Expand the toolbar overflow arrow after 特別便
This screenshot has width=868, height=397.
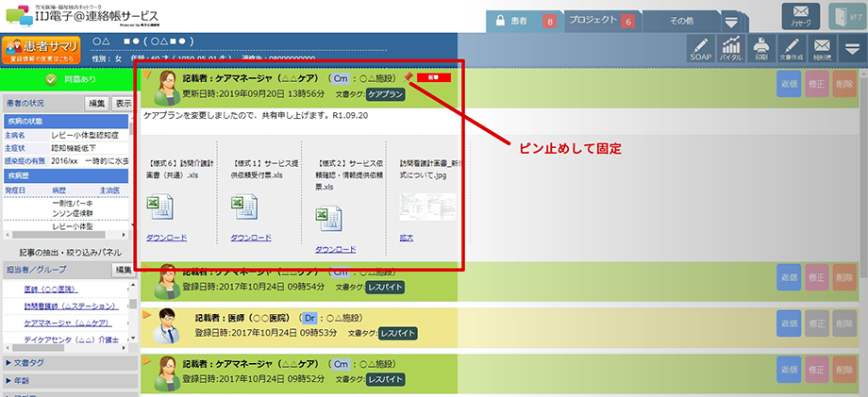pos(852,49)
